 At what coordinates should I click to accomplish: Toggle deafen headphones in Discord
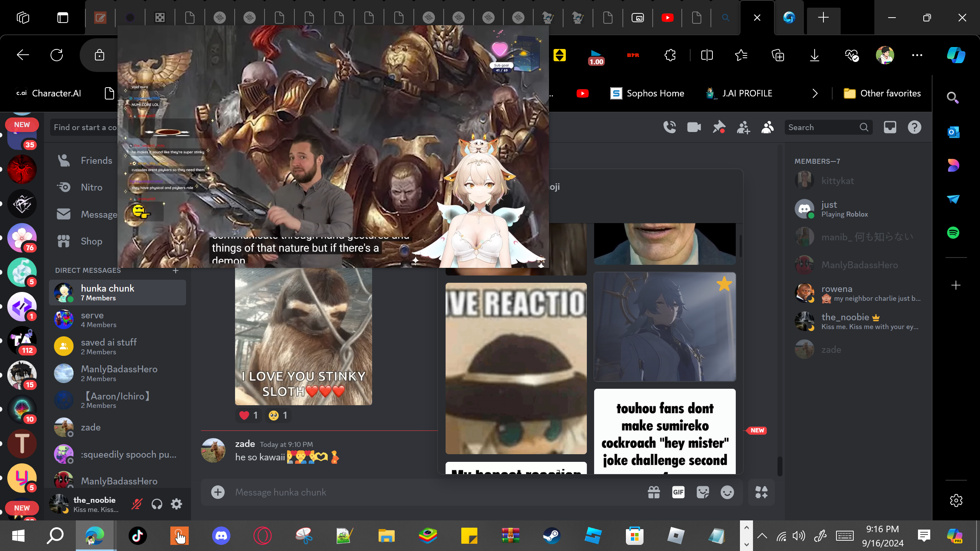(x=157, y=504)
